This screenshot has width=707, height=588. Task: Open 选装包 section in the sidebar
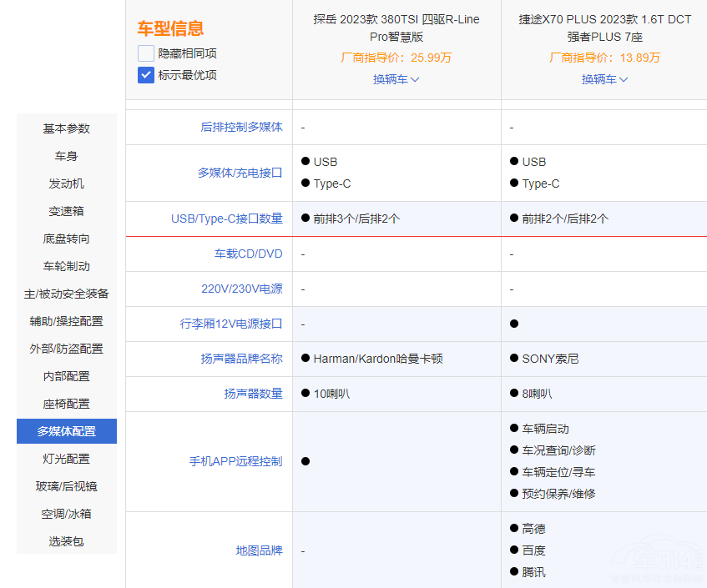[x=67, y=541]
